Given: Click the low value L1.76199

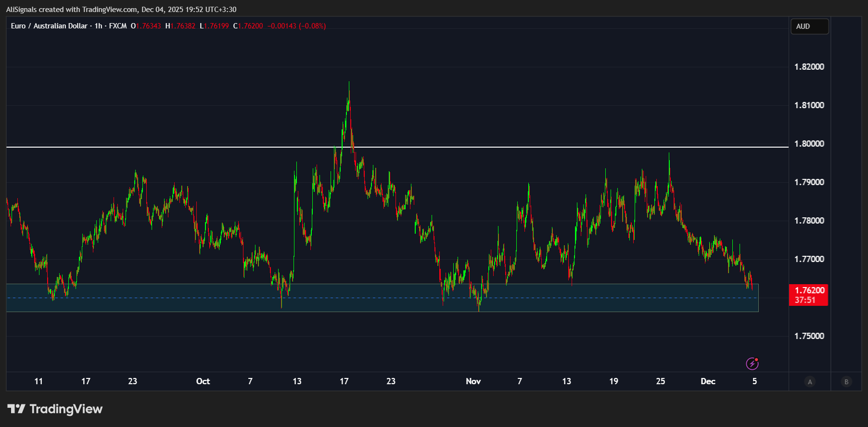Looking at the screenshot, I should pyautogui.click(x=214, y=26).
